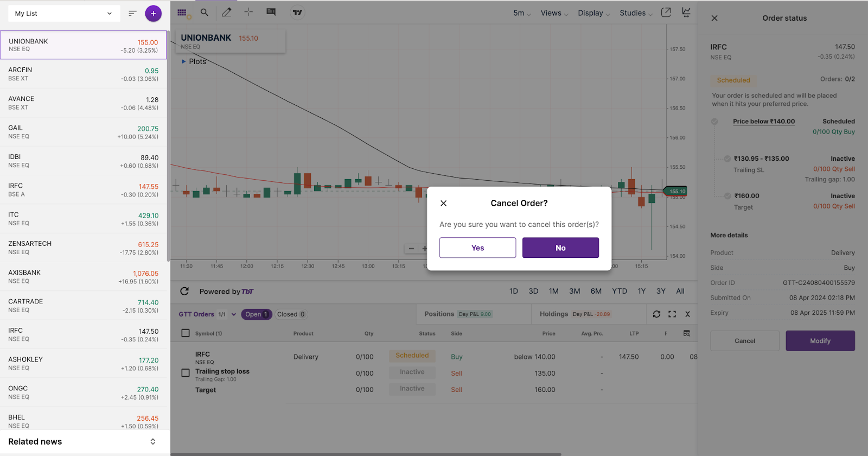
Task: Expand the Plots disclosure triangle
Action: pos(183,62)
